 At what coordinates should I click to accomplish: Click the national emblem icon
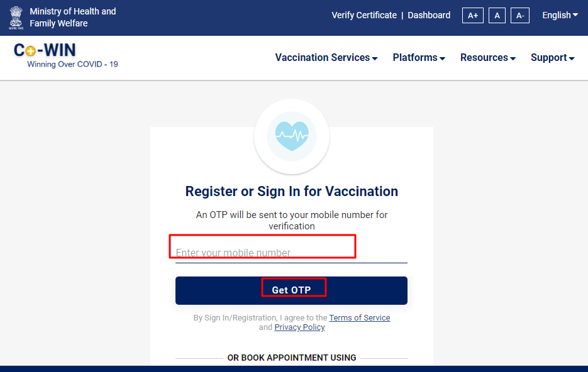[16, 18]
